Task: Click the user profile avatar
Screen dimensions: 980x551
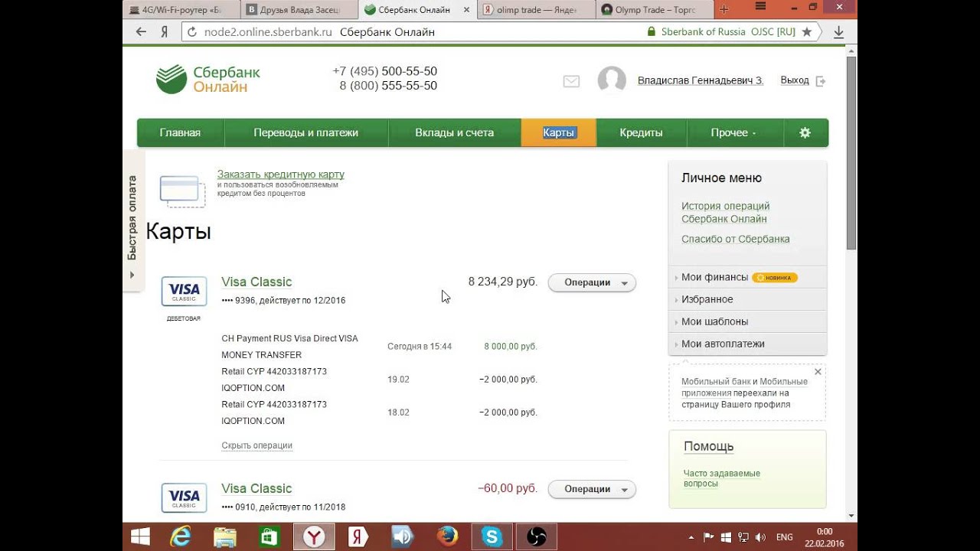Action: (x=612, y=80)
